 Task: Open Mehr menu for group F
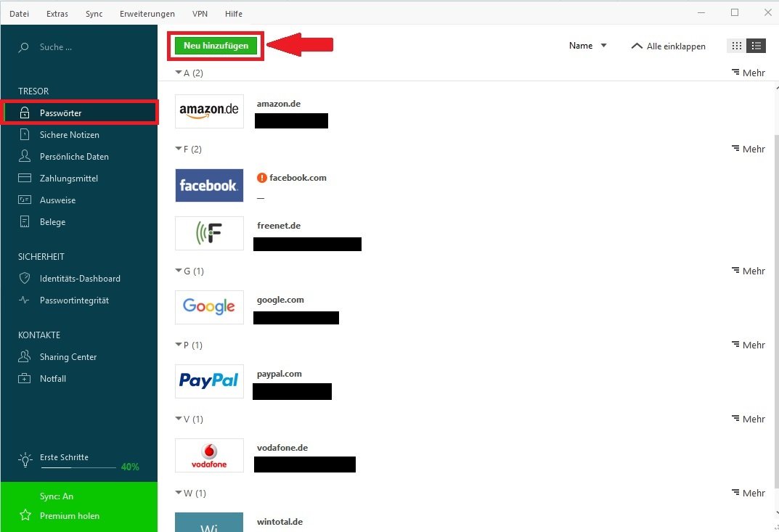[x=749, y=149]
